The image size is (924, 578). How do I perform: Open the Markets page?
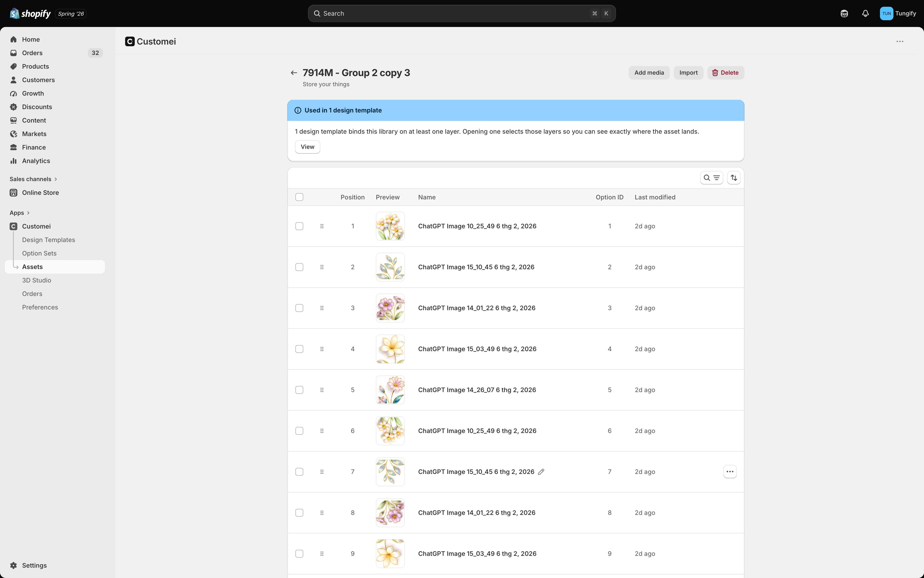[x=55, y=134]
